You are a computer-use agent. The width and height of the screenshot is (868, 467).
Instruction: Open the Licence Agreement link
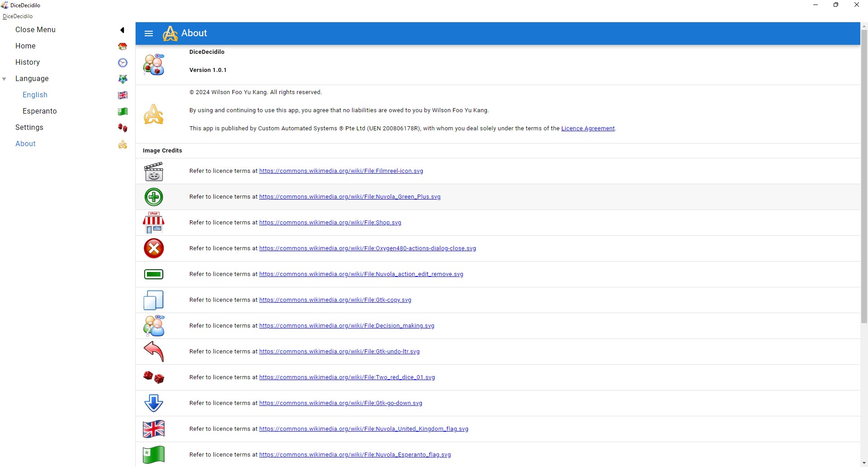coord(588,129)
